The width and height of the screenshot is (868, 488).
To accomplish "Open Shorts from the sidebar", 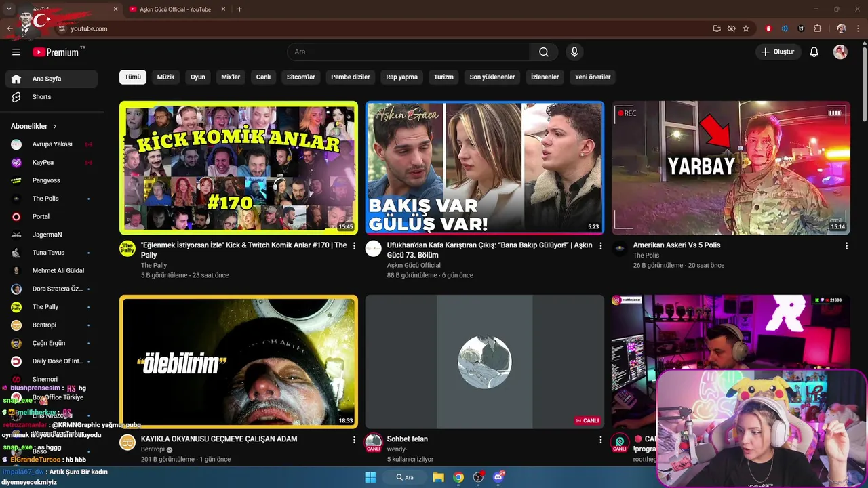I will pyautogui.click(x=52, y=97).
